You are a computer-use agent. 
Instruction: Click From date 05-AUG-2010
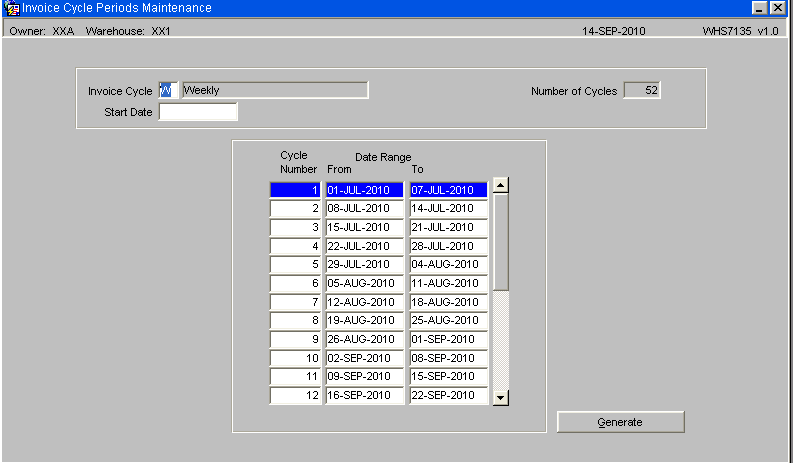tap(365, 283)
